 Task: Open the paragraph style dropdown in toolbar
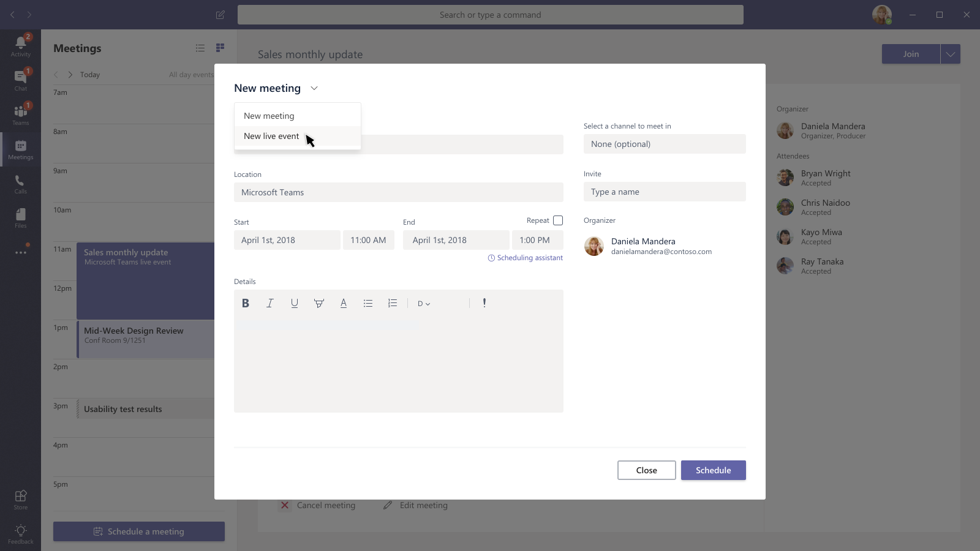click(x=424, y=304)
